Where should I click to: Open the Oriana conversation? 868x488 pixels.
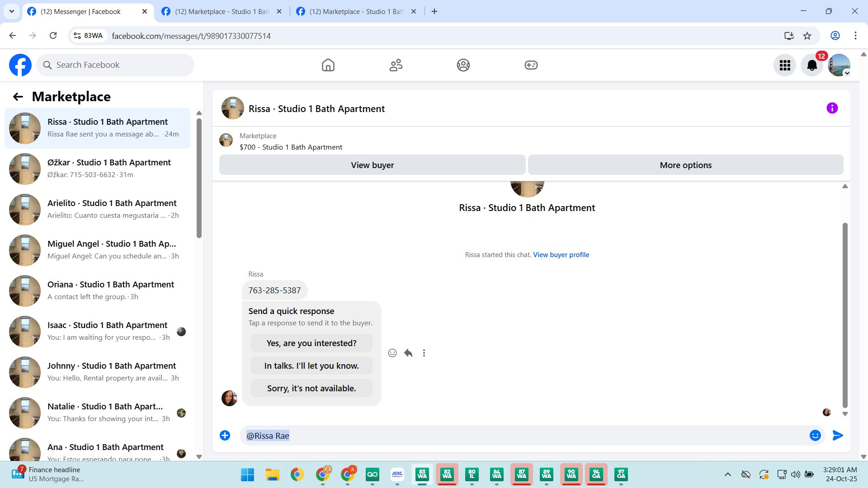(97, 291)
